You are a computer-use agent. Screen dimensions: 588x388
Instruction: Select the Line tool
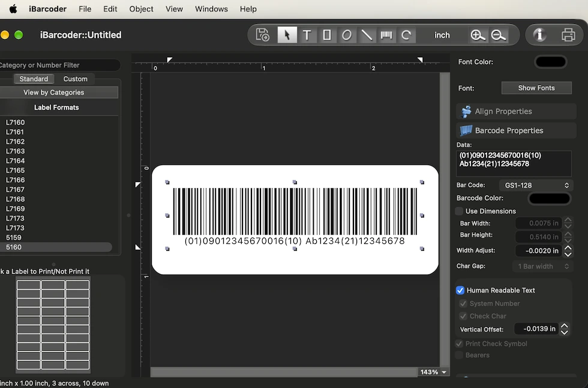[x=367, y=35]
